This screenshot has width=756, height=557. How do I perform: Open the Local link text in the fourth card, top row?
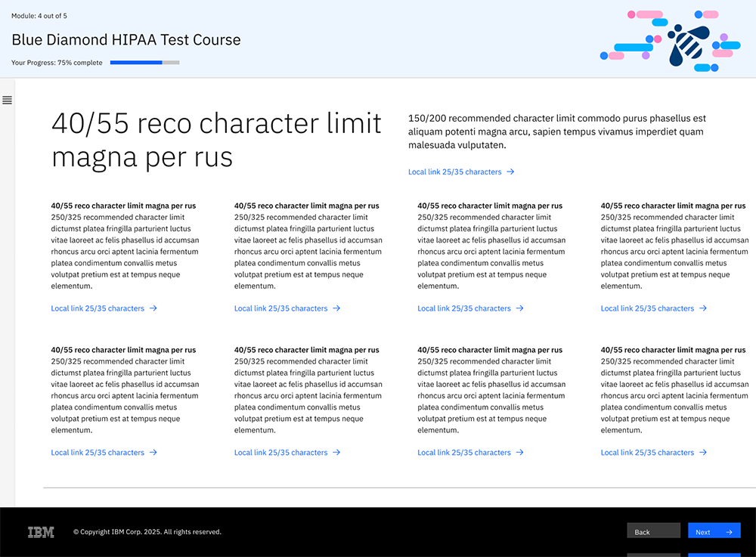pos(647,308)
